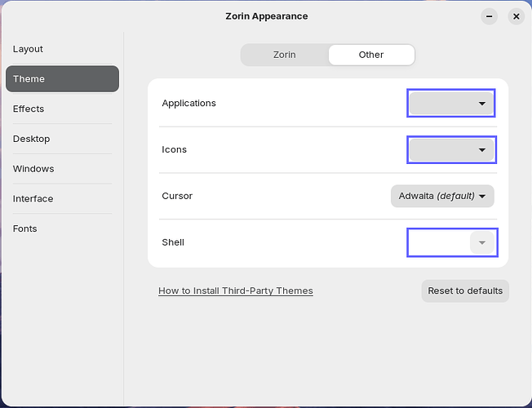
Task: Switch to the Windows section
Action: point(63,169)
